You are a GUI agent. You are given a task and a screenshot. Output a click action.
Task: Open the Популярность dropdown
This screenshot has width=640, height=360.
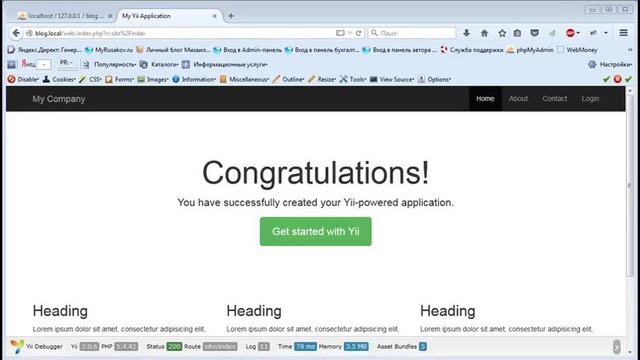[x=109, y=64]
